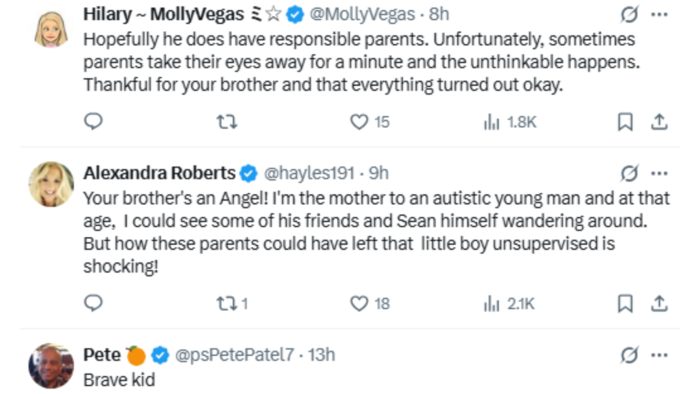Retweet Alexandra Roberts post with 1 repost

(232, 304)
